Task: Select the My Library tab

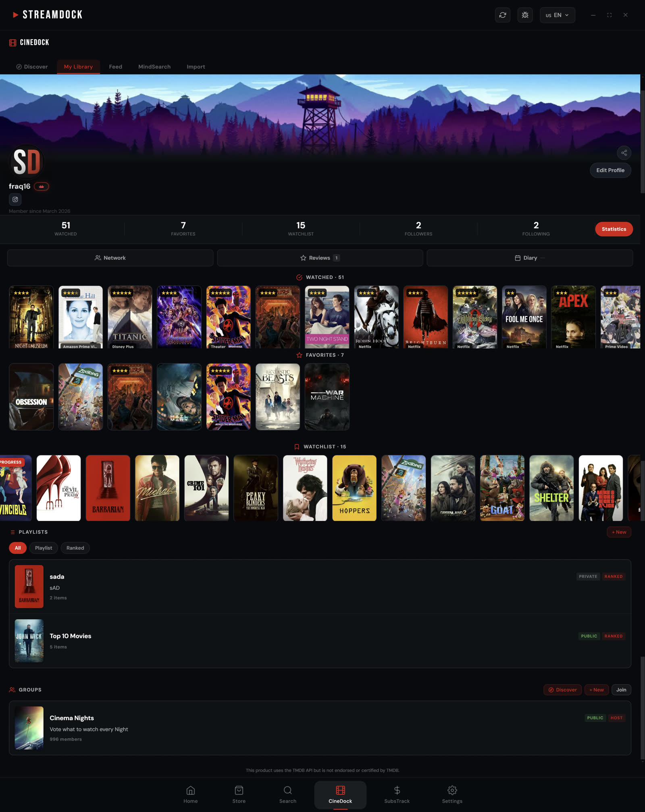Action: [x=78, y=67]
